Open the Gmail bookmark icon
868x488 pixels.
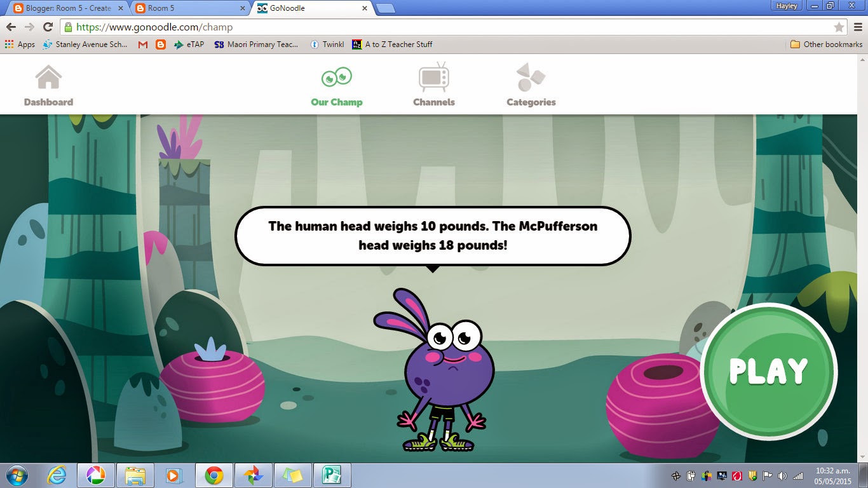click(x=143, y=44)
